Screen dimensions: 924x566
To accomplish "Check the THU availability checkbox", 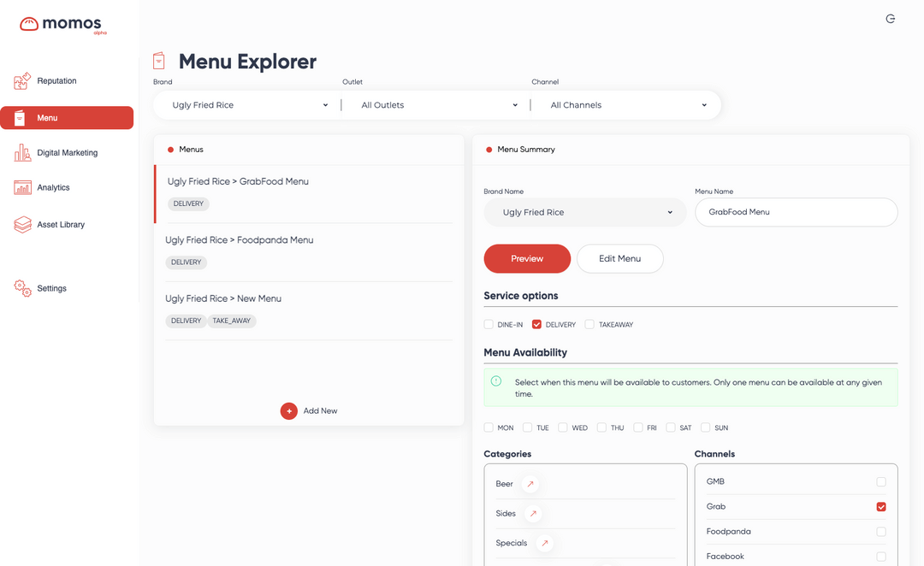I will pos(601,427).
